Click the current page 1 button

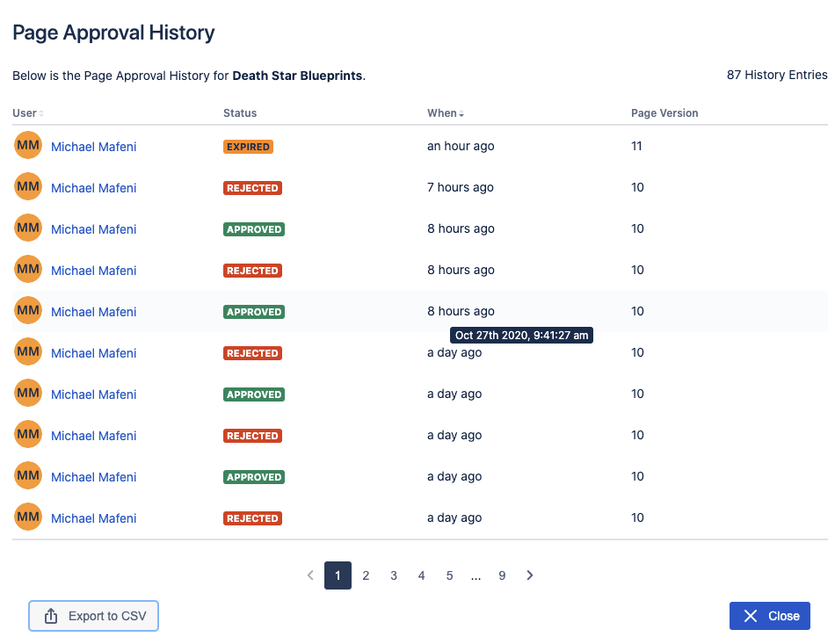pyautogui.click(x=338, y=575)
